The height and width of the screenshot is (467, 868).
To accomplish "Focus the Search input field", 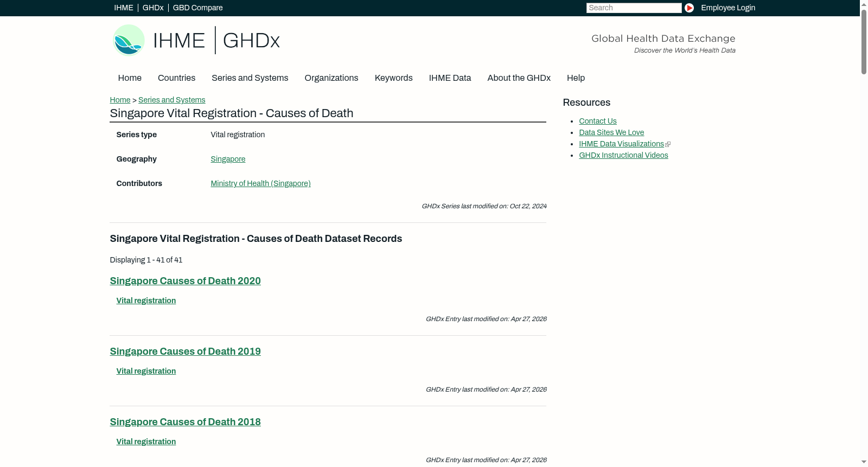I will 634,8.
